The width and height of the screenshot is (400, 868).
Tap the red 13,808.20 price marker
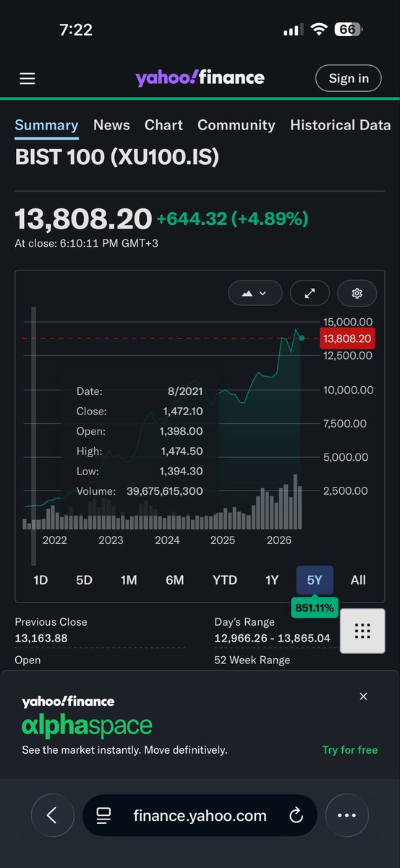[347, 338]
